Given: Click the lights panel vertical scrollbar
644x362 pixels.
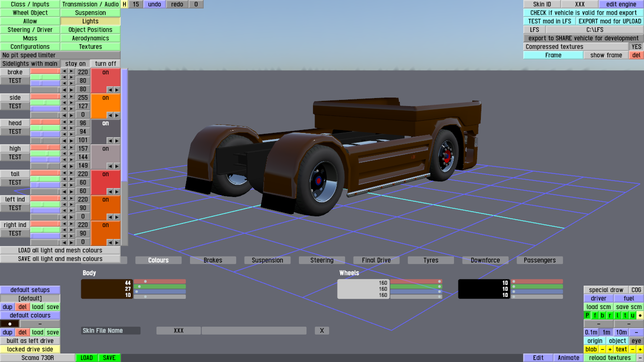Looking at the screenshot, I should coord(124,125).
